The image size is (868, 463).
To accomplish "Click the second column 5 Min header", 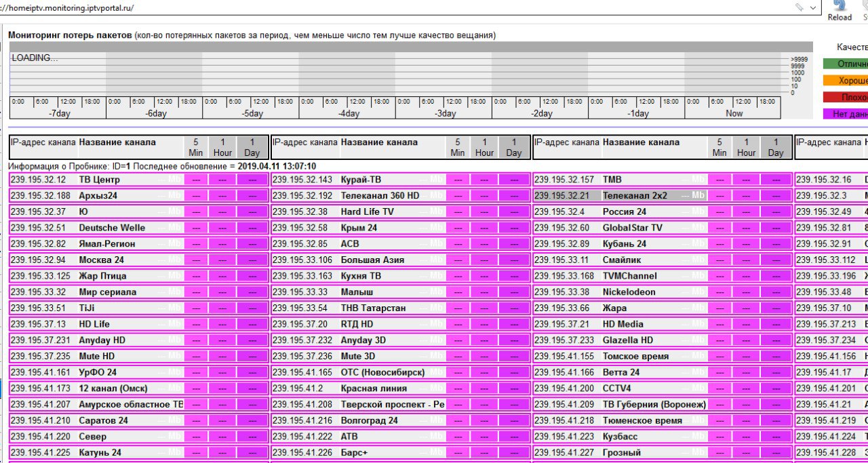I will pos(458,147).
